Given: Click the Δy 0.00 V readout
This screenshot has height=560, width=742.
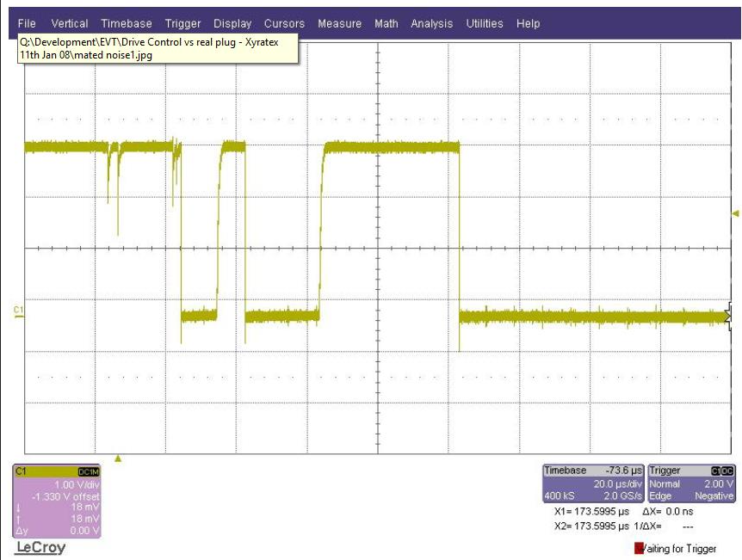Looking at the screenshot, I should pyautogui.click(x=58, y=531).
